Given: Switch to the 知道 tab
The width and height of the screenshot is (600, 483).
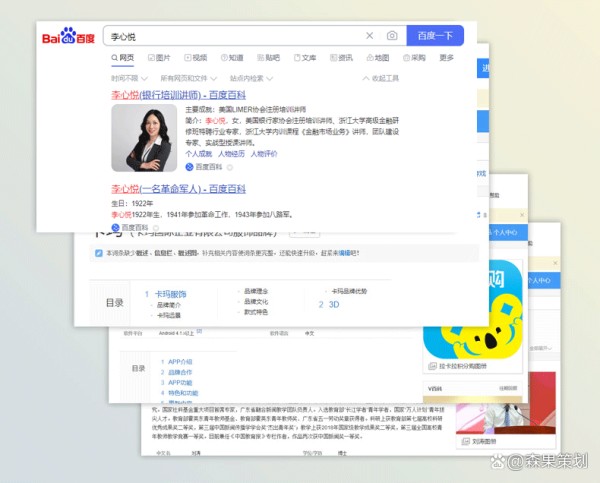Looking at the screenshot, I should pos(232,58).
